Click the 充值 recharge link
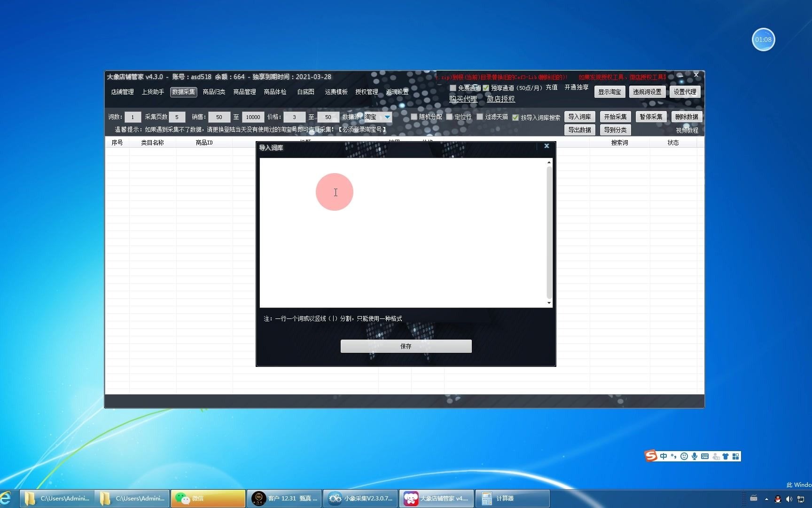Image resolution: width=812 pixels, height=508 pixels. point(552,87)
